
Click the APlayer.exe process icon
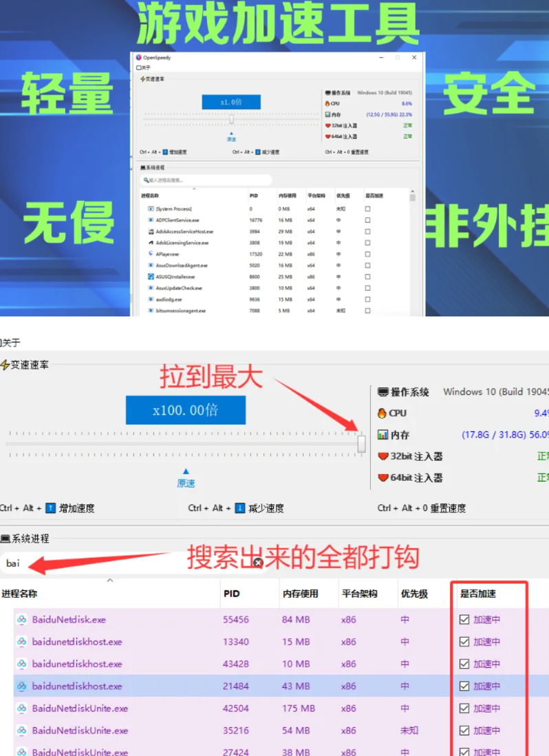tap(151, 254)
